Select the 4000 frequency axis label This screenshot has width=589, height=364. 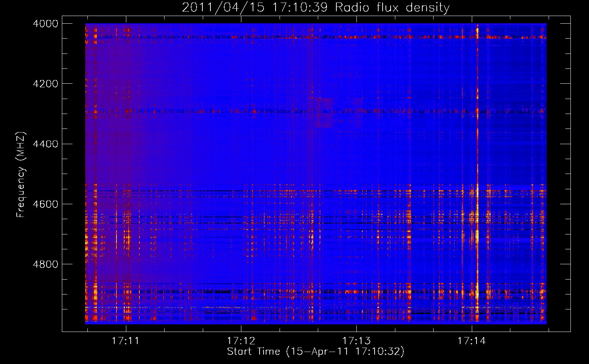point(46,24)
